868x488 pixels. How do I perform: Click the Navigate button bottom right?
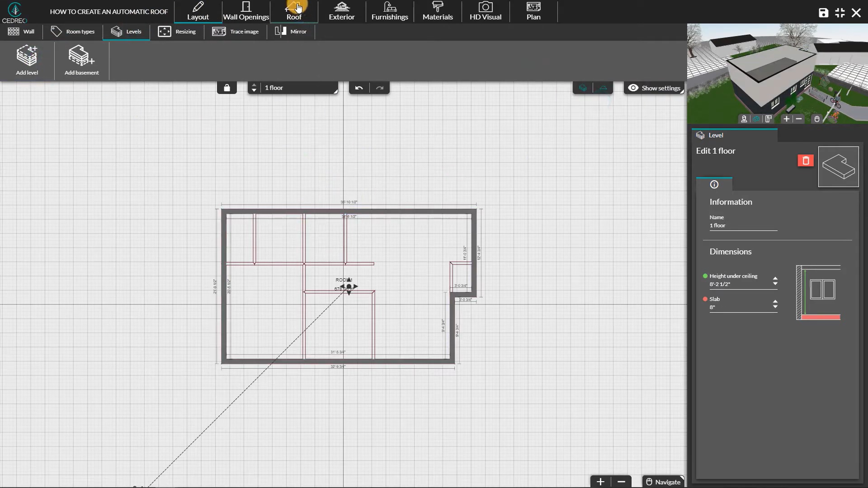(x=663, y=481)
